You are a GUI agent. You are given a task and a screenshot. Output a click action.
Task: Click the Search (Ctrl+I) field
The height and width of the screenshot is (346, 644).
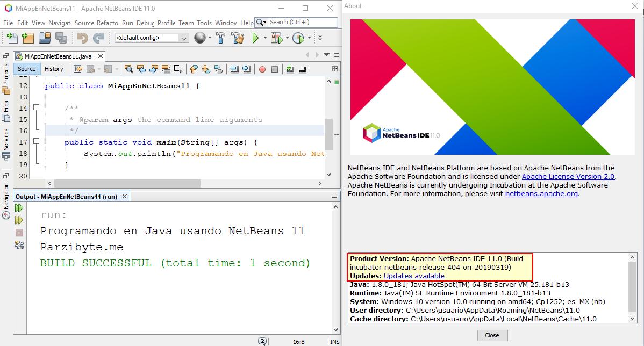pos(303,22)
